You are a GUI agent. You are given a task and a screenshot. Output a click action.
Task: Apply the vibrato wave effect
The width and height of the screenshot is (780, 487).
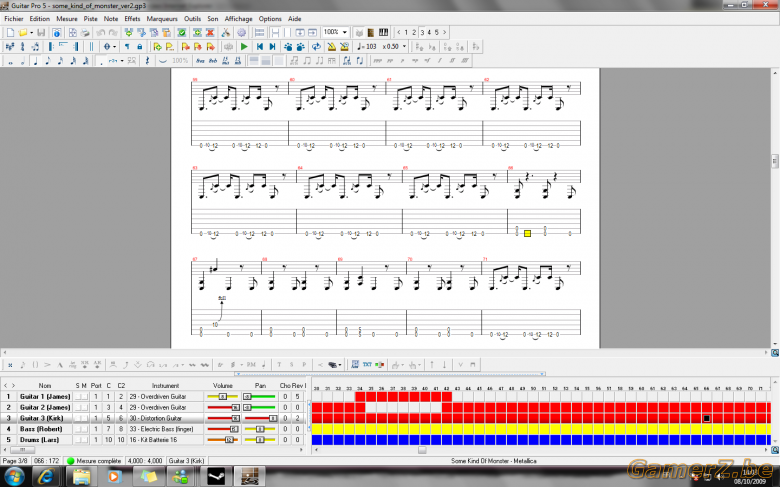pos(193,365)
